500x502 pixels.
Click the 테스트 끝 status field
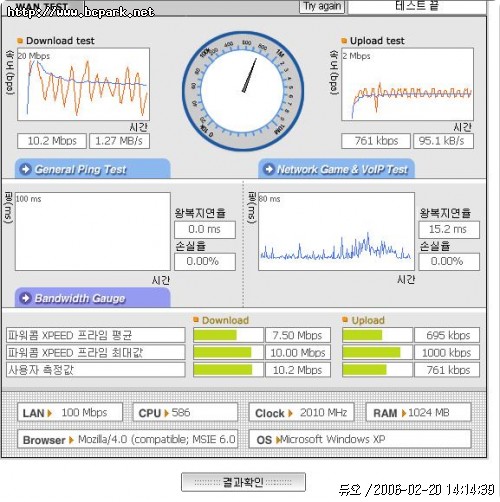pos(417,6)
